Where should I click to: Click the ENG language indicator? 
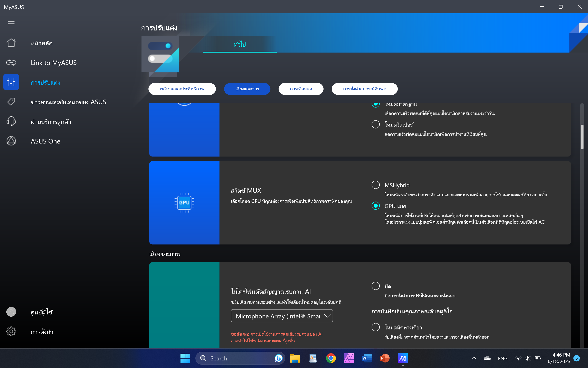(x=502, y=358)
